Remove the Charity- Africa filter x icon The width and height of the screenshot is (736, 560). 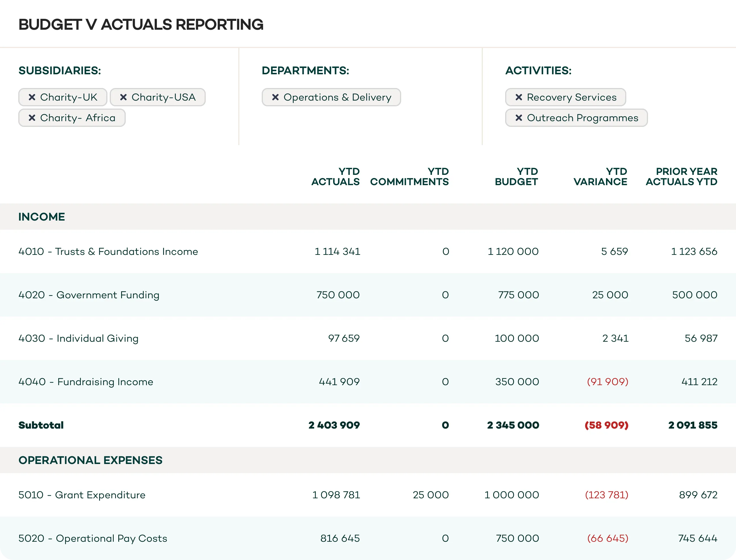click(x=32, y=118)
